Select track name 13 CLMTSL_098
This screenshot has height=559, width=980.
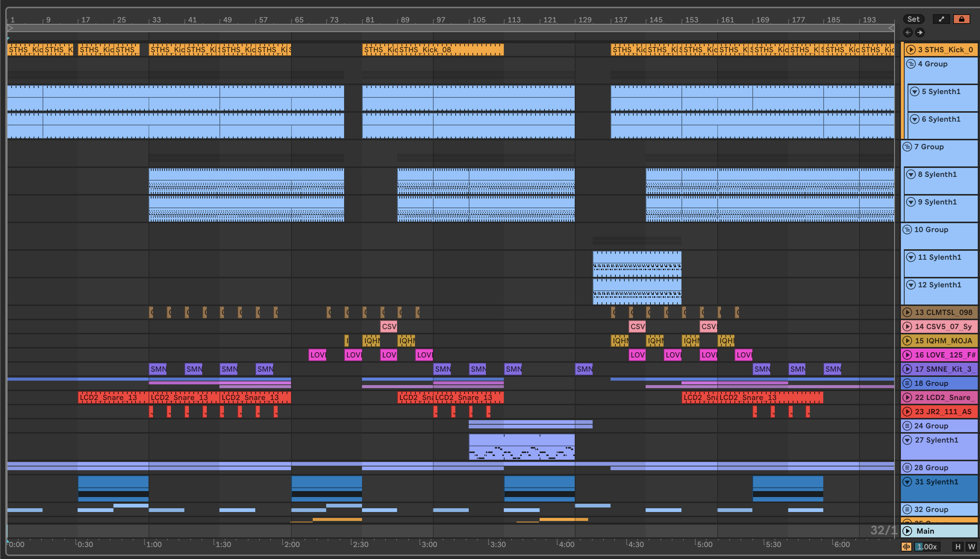coord(943,312)
